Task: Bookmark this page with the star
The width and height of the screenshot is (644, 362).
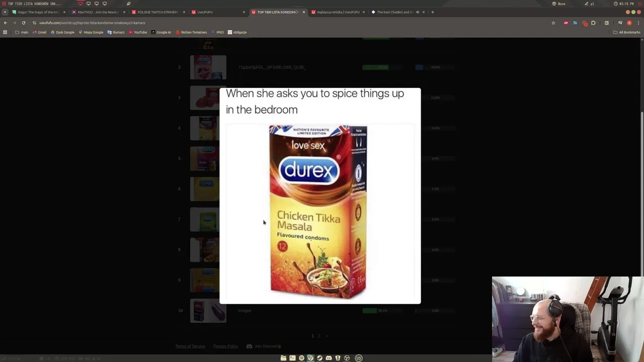Action: coord(553,23)
